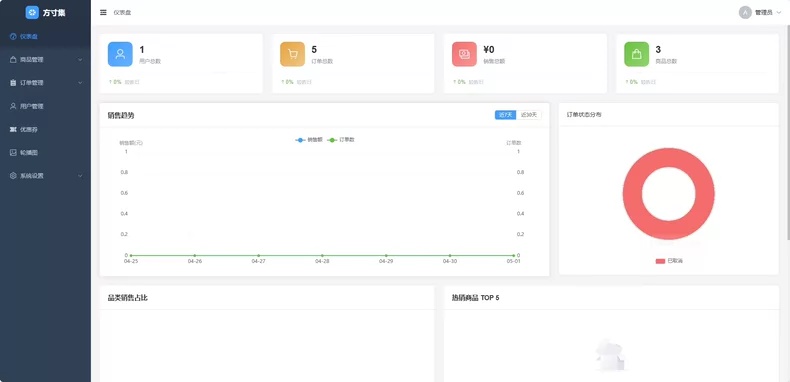The width and height of the screenshot is (790, 382).
Task: Click the orange 订单总数 cart icon
Action: click(292, 54)
